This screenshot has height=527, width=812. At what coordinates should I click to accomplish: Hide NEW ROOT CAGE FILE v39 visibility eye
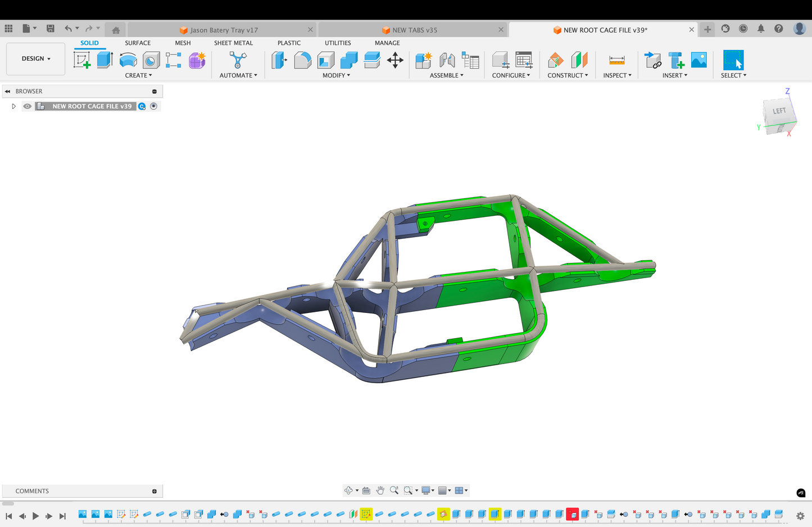27,106
